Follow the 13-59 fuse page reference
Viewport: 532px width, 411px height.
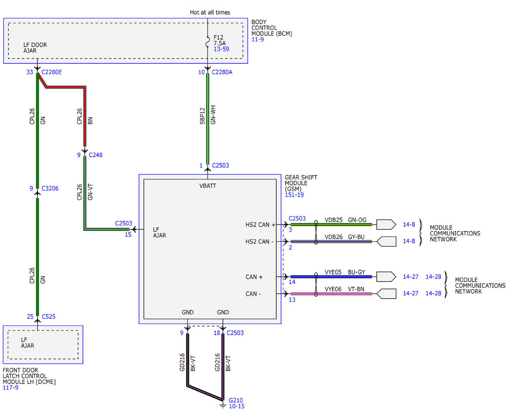(x=221, y=50)
